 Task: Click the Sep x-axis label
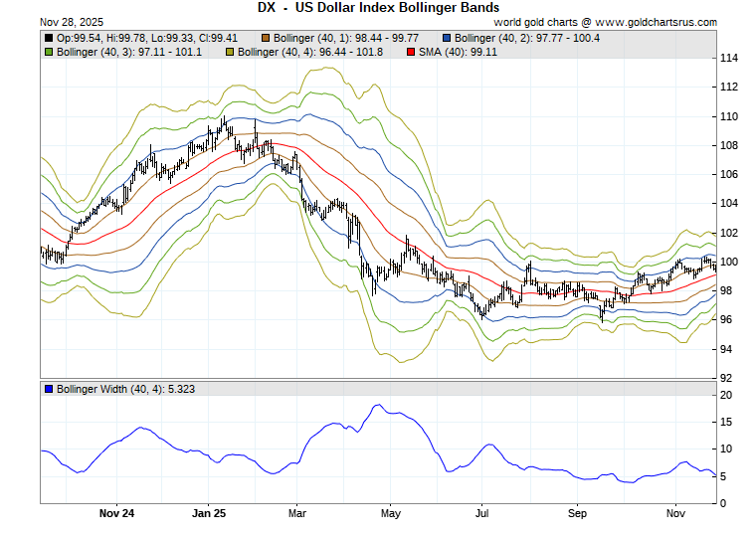pos(577,514)
